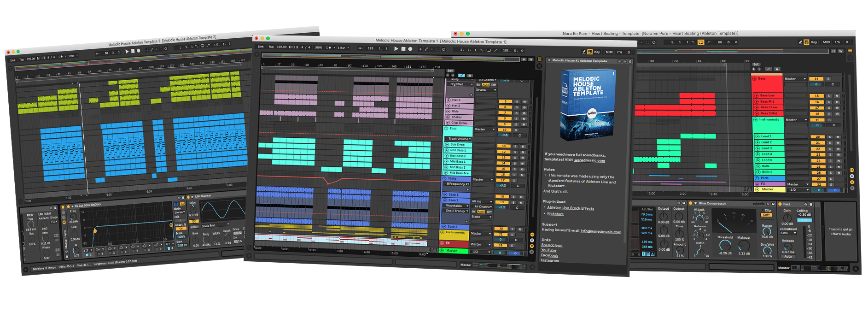Image resolution: width=868 pixels, height=324 pixels.
Task: Open the 1 Bar quantization dropdown in Template 1
Action: click(x=344, y=47)
